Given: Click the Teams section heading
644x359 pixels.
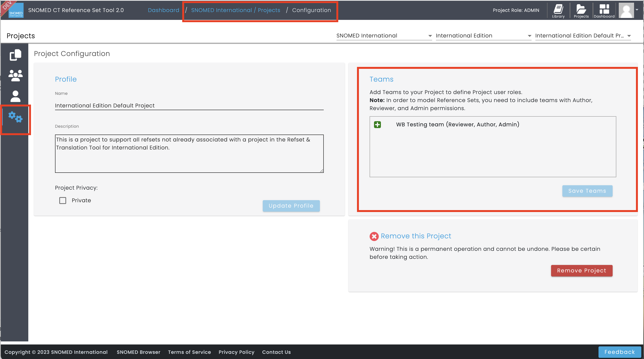Looking at the screenshot, I should tap(381, 79).
